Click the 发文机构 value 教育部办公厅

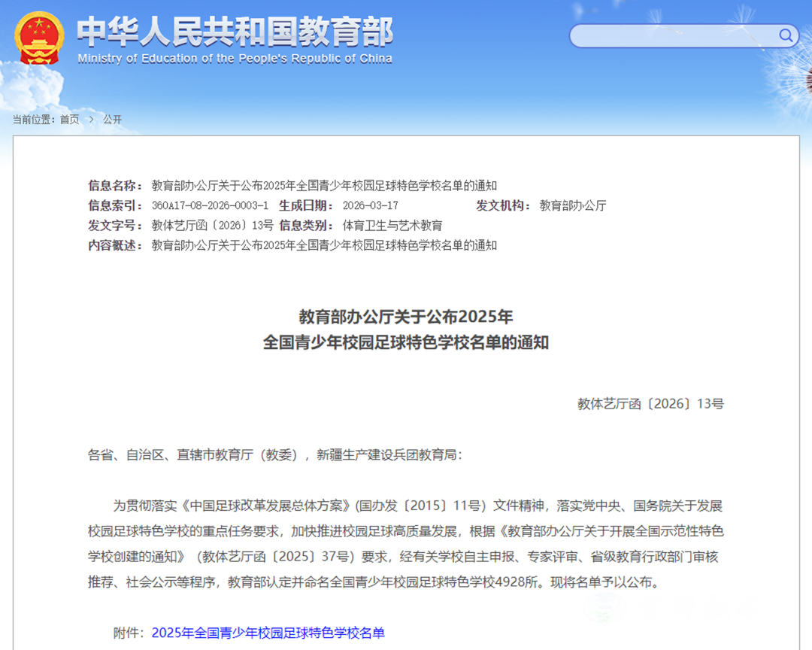573,205
